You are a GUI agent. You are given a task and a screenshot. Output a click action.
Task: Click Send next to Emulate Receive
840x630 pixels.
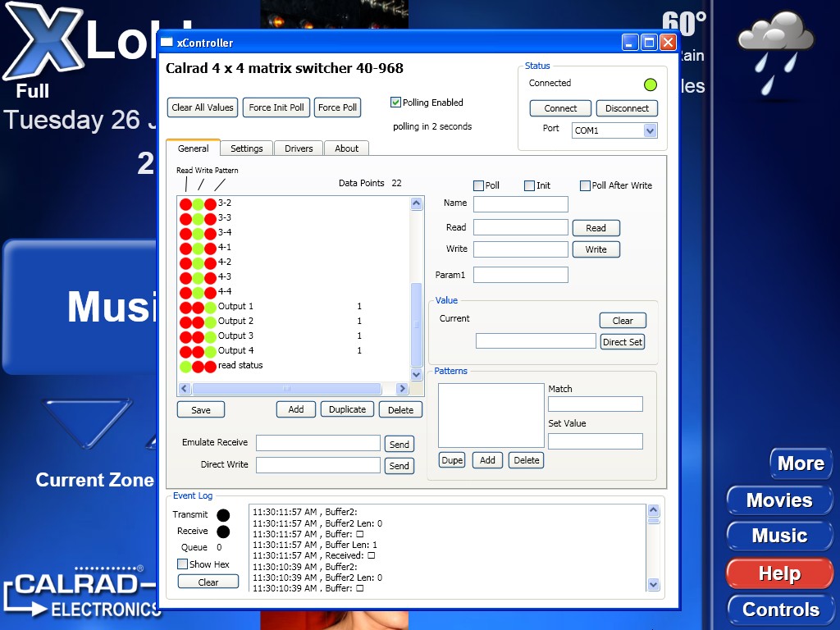click(x=399, y=444)
